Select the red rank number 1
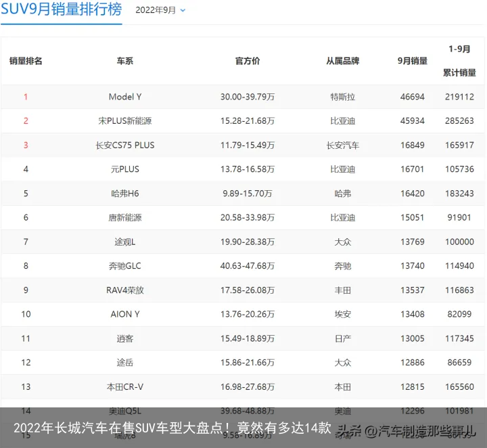The image size is (487, 448). pyautogui.click(x=26, y=97)
